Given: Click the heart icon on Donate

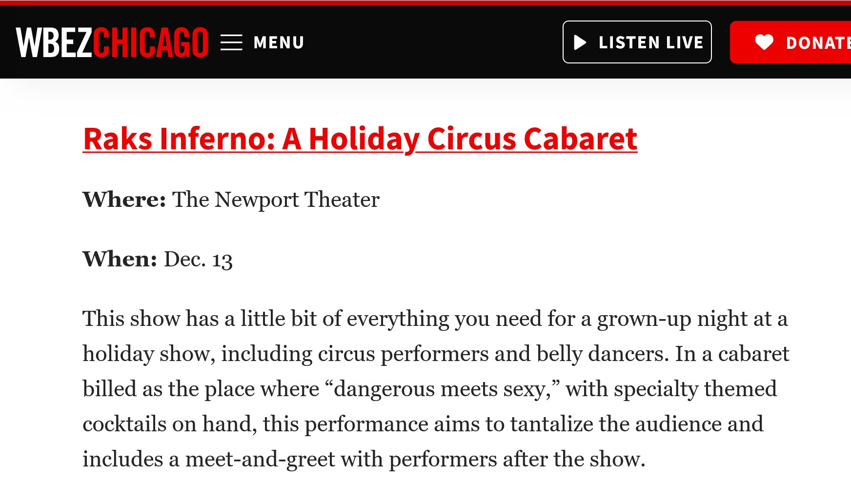Looking at the screenshot, I should pos(764,42).
